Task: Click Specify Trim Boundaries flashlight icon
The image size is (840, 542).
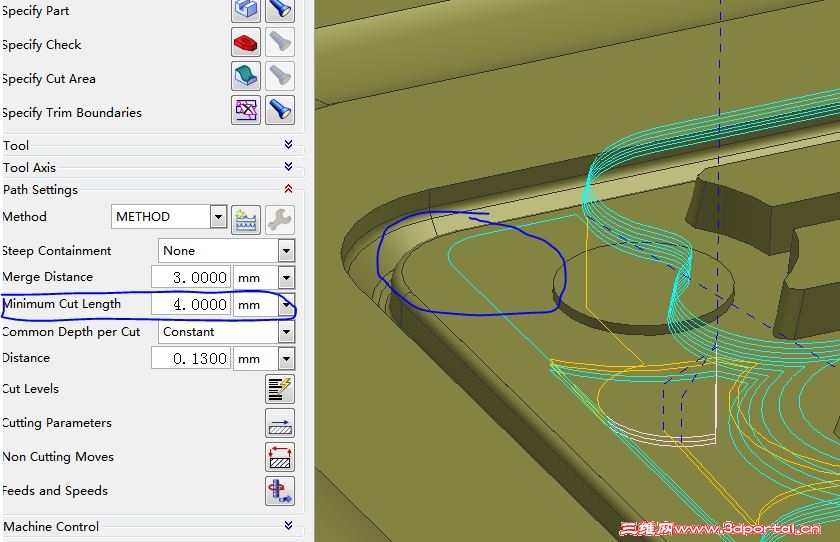Action: pyautogui.click(x=280, y=110)
